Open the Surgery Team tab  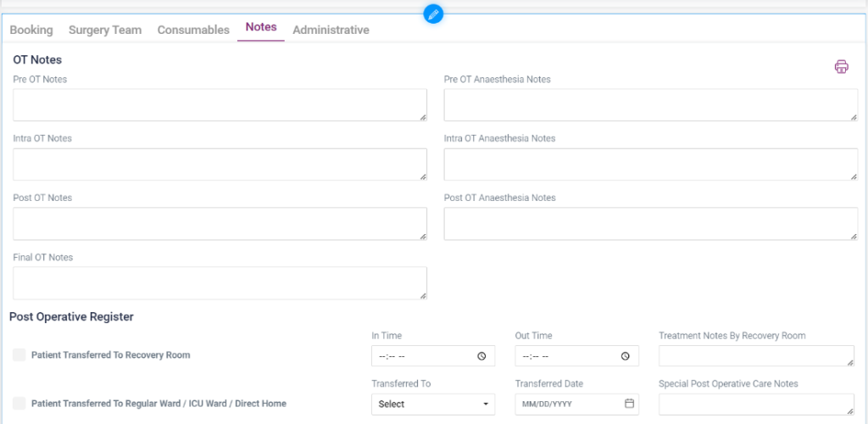(105, 30)
